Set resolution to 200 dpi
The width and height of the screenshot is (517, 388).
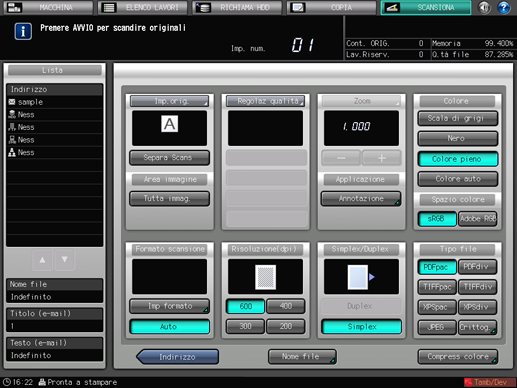[286, 326]
